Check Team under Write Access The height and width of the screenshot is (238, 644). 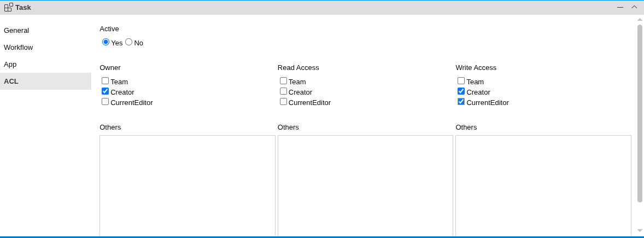[461, 81]
